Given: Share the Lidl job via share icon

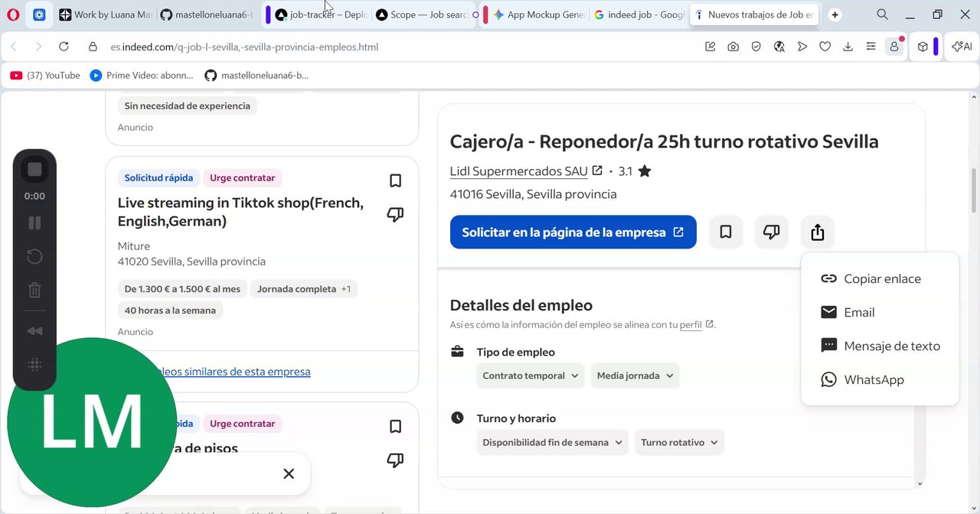Looking at the screenshot, I should click(x=818, y=232).
